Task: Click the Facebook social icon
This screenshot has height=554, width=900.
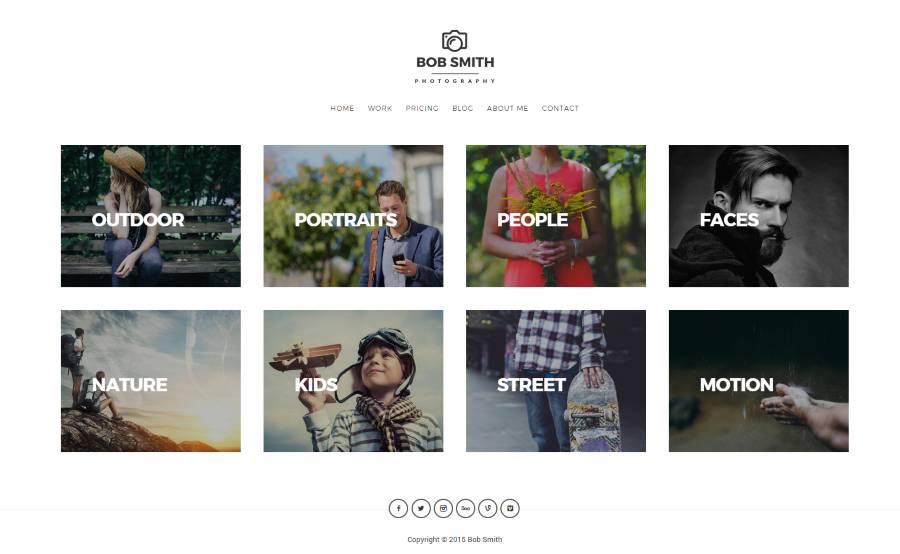Action: point(398,509)
